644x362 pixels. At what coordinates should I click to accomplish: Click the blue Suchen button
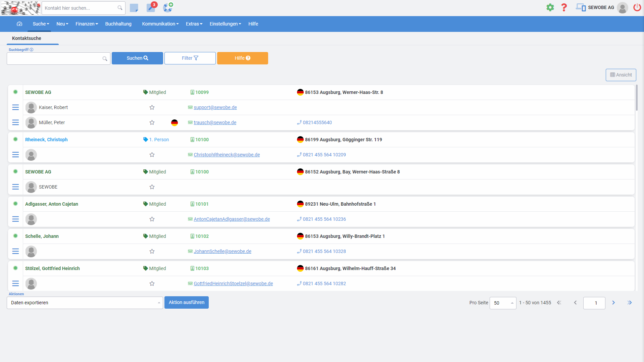point(137,58)
